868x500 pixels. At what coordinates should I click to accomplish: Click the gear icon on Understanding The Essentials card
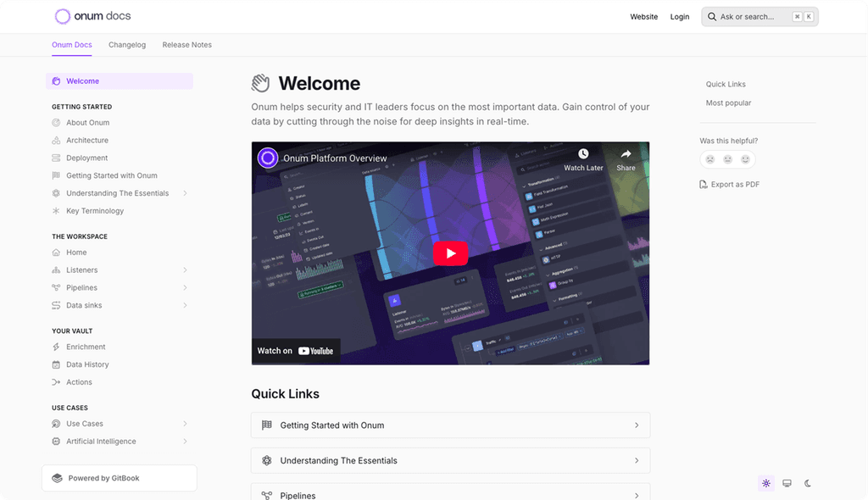tap(267, 460)
